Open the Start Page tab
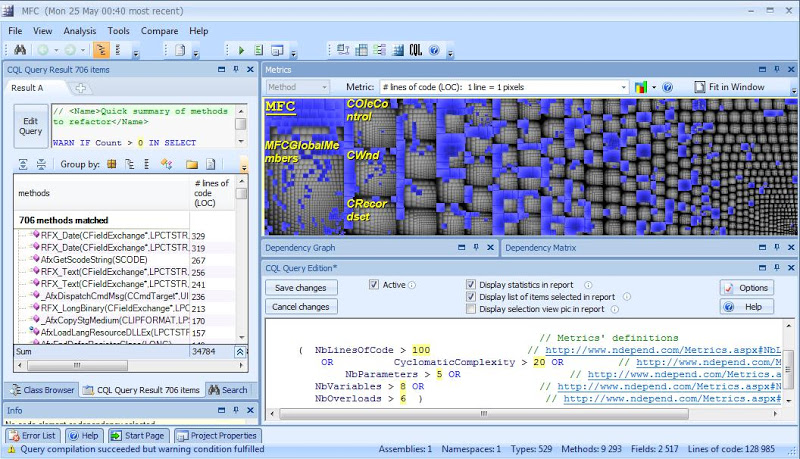Viewport: 800px width, 459px height. tap(138, 436)
